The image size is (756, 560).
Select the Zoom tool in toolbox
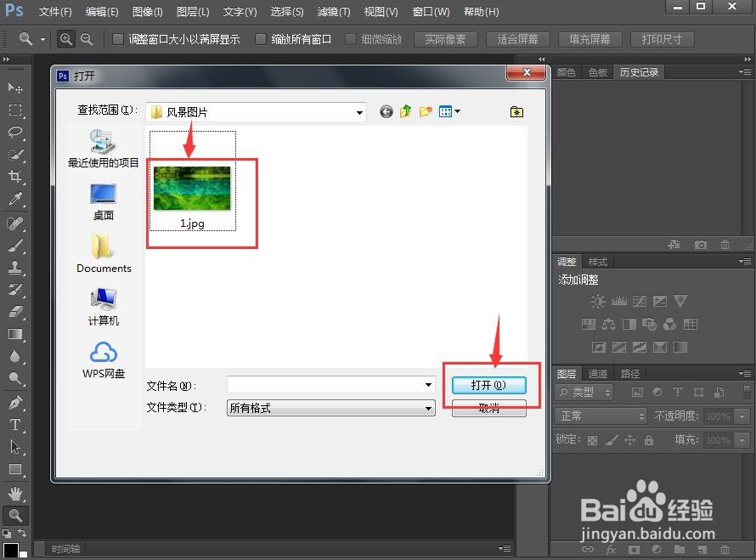point(15,516)
